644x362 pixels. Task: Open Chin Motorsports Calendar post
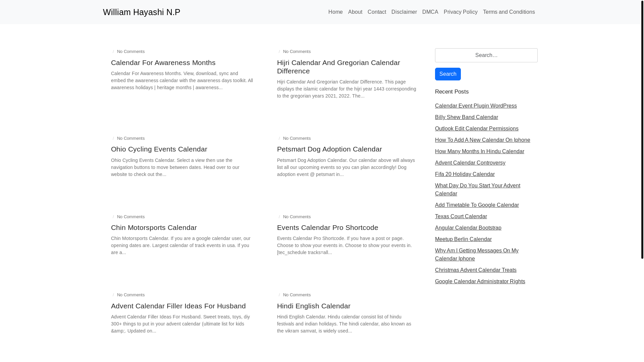pos(154,228)
